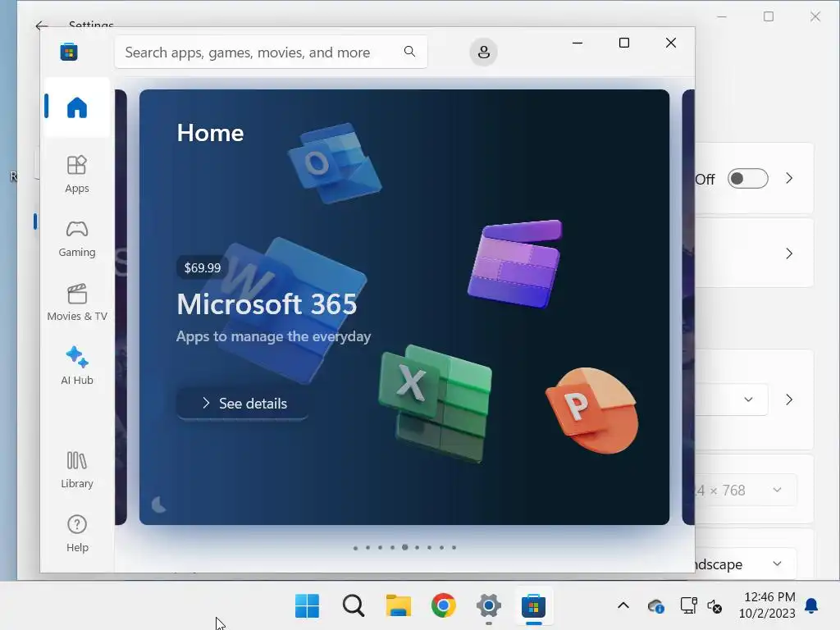Maximize the Settings window
This screenshot has height=630, width=840.
point(769,16)
